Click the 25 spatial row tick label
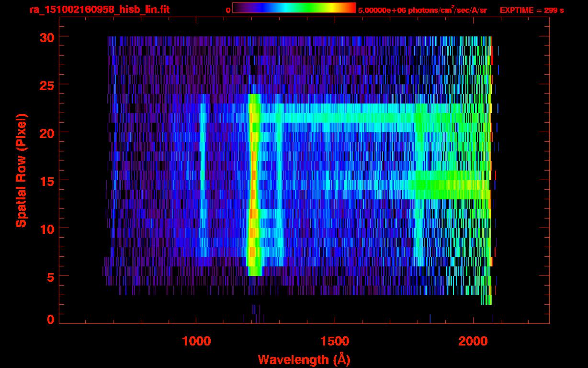This screenshot has height=368, width=588. pyautogui.click(x=46, y=85)
